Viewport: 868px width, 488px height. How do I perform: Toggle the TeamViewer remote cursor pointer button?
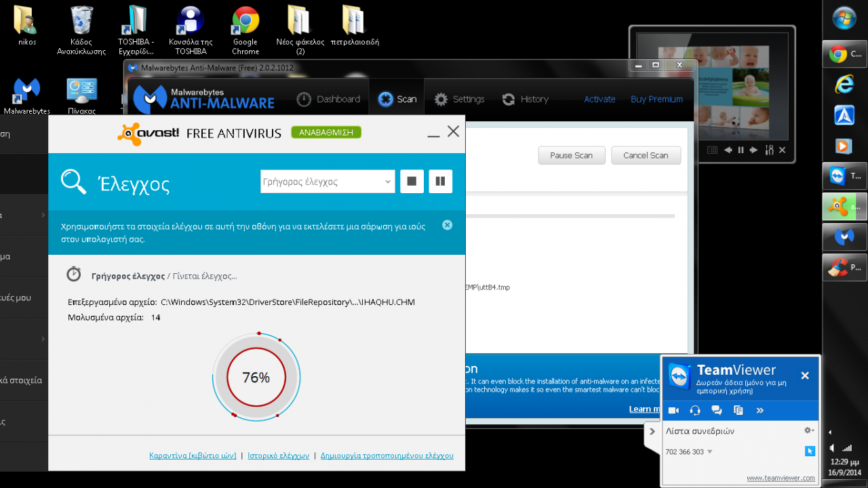[809, 451]
